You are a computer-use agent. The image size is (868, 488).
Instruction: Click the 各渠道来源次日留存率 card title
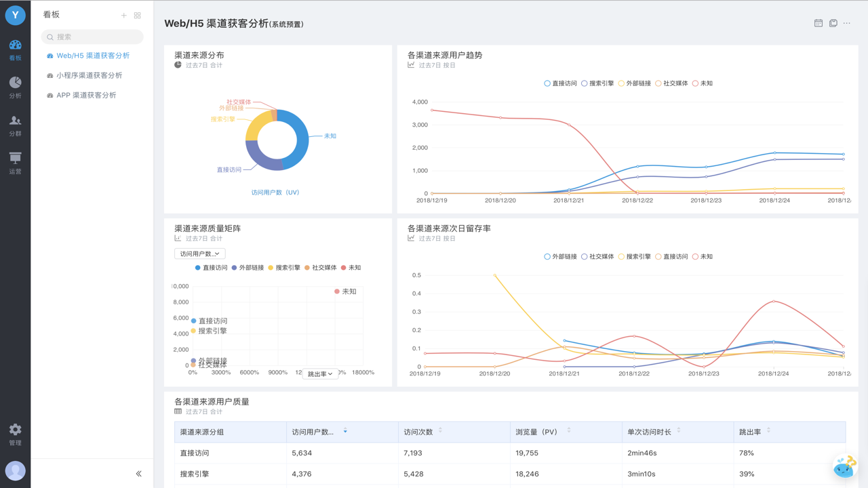449,228
